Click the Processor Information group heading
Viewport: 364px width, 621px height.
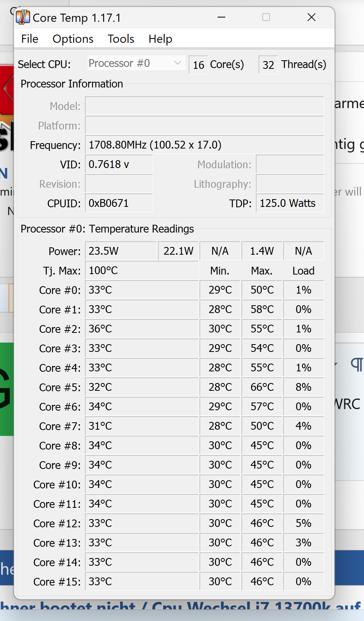click(72, 84)
